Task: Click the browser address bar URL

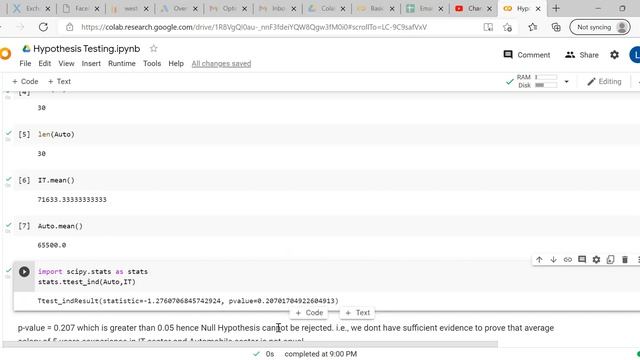Action: click(x=254, y=27)
